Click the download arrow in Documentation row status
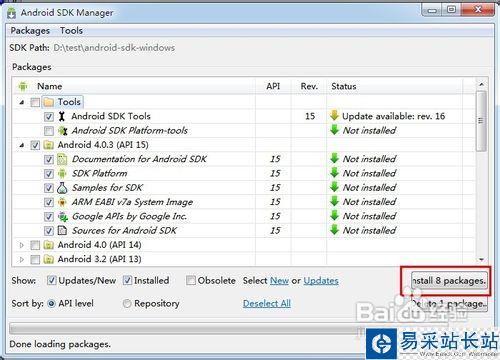 [x=334, y=159]
